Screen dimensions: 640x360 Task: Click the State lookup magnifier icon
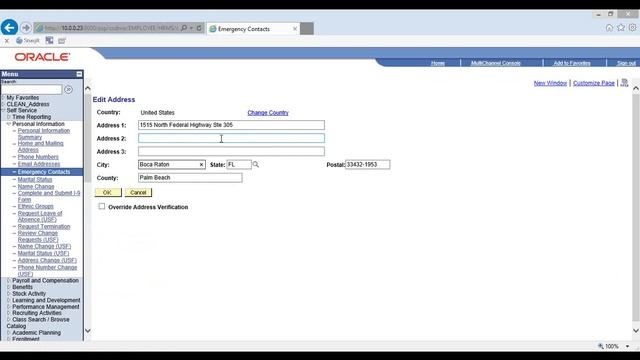(256, 164)
